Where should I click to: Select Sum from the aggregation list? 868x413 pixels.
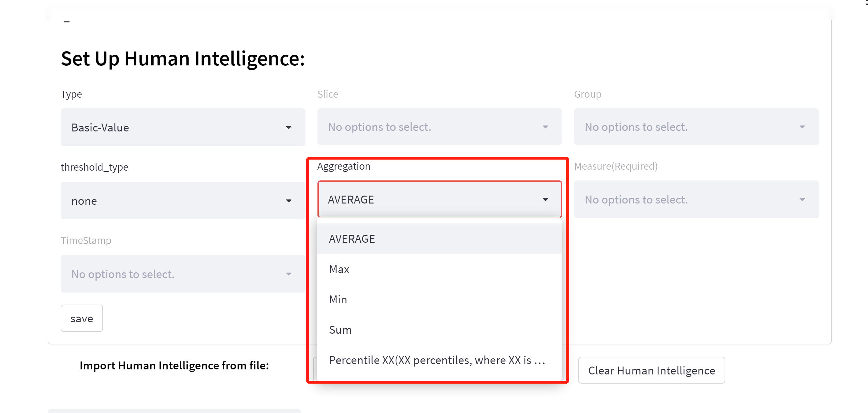(x=439, y=330)
